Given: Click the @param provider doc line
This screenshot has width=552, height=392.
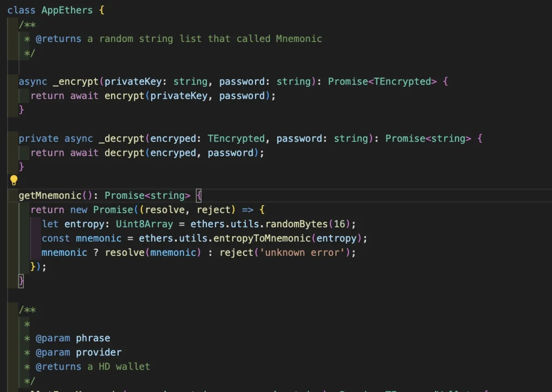Looking at the screenshot, I should (79, 352).
